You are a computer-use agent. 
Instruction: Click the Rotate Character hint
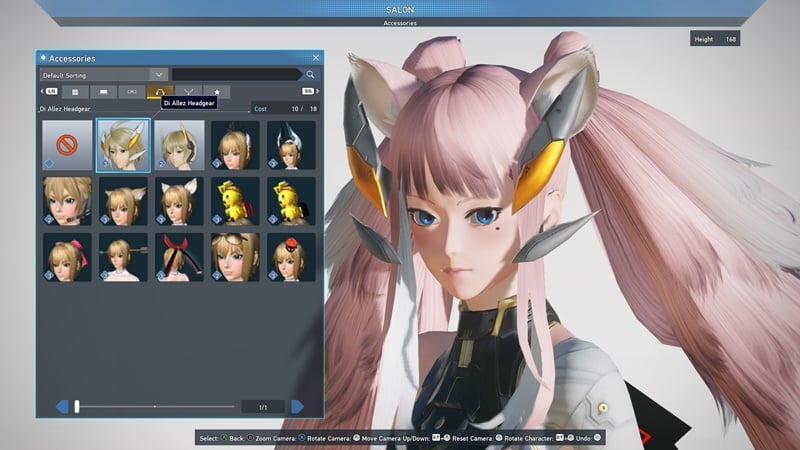[539, 438]
